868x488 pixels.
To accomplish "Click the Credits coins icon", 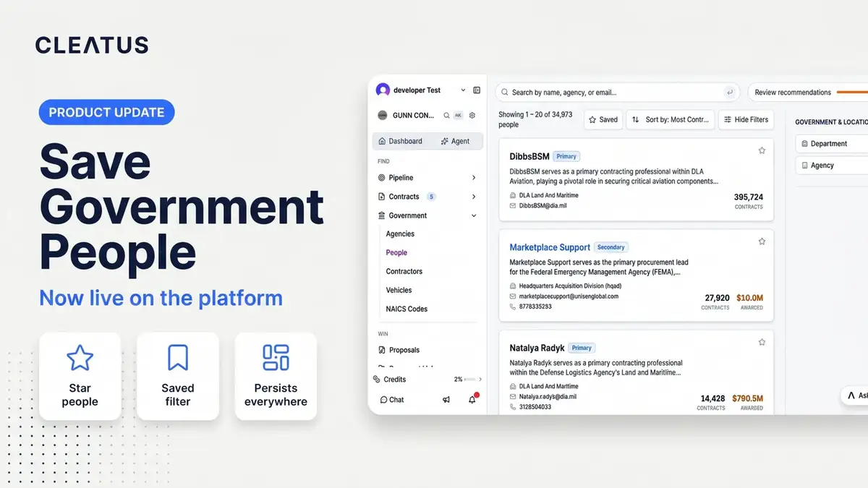I will 376,379.
